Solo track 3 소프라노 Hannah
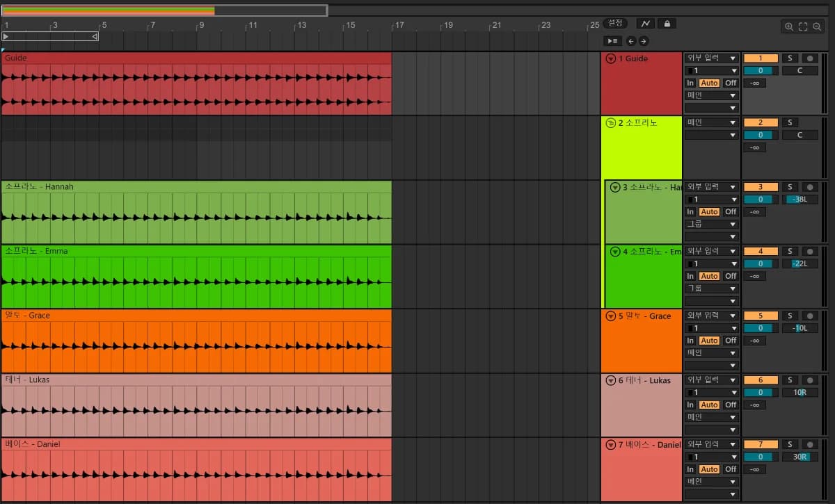Image resolution: width=835 pixels, height=504 pixels. point(790,187)
